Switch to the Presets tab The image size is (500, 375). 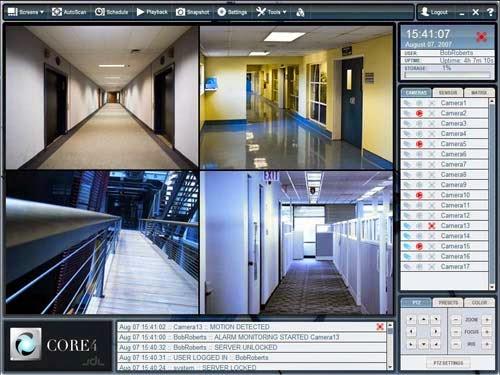pos(448,303)
